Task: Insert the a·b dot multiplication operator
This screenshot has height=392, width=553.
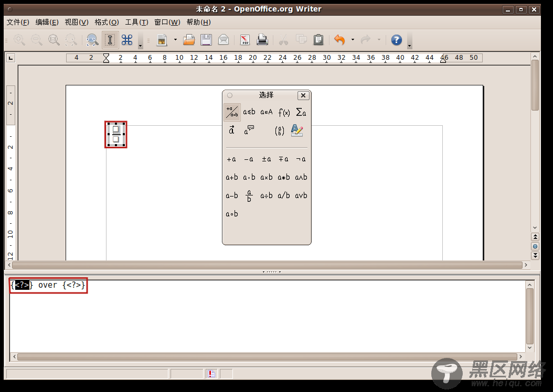Action: coord(249,177)
